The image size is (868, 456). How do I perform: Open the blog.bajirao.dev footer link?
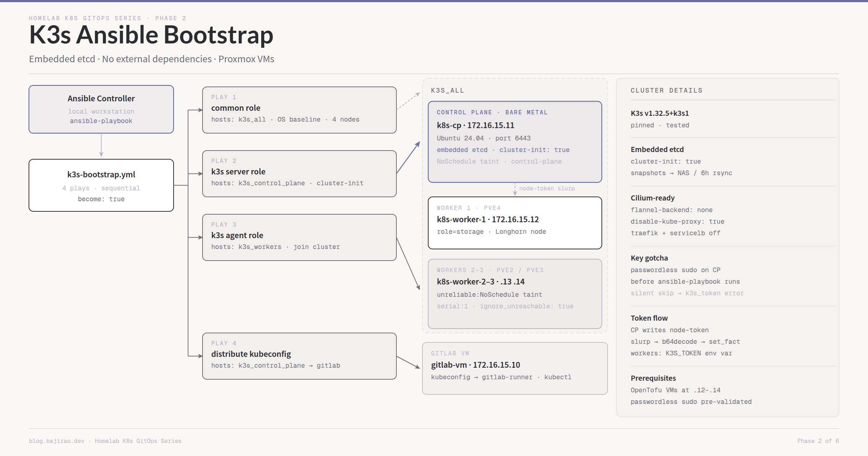[x=56, y=441]
